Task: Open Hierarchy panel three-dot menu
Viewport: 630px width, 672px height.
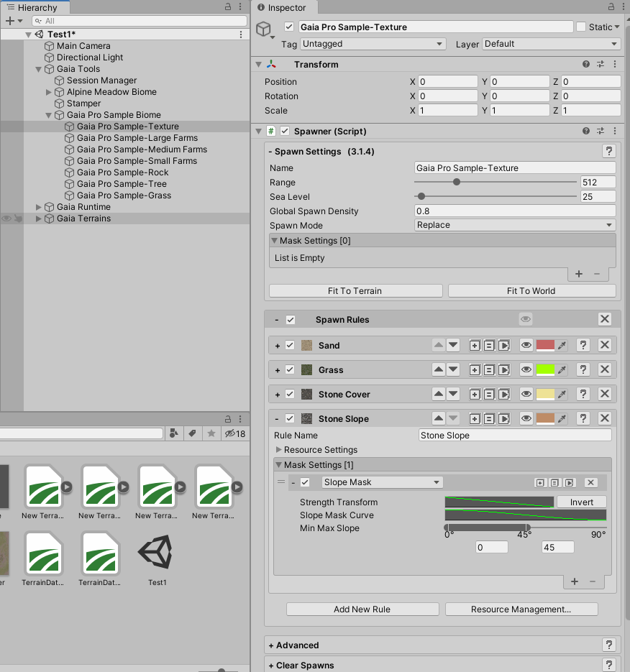Action: coord(240,7)
